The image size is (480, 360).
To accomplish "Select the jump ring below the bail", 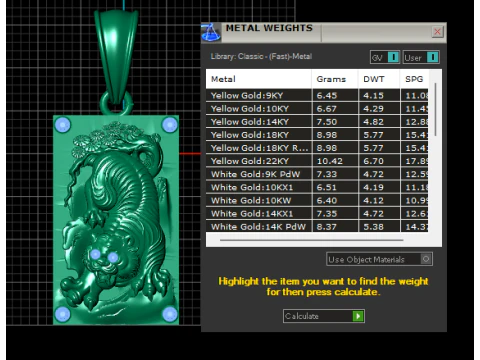I will (x=116, y=103).
